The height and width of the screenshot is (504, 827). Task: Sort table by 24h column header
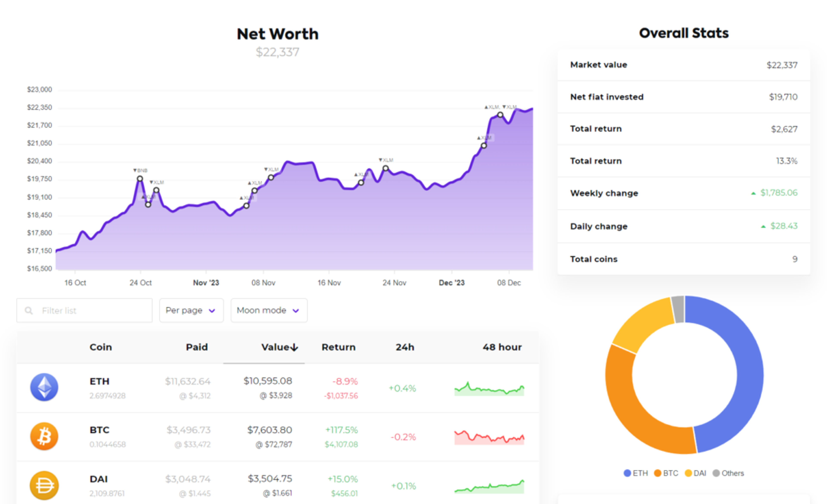[405, 347]
